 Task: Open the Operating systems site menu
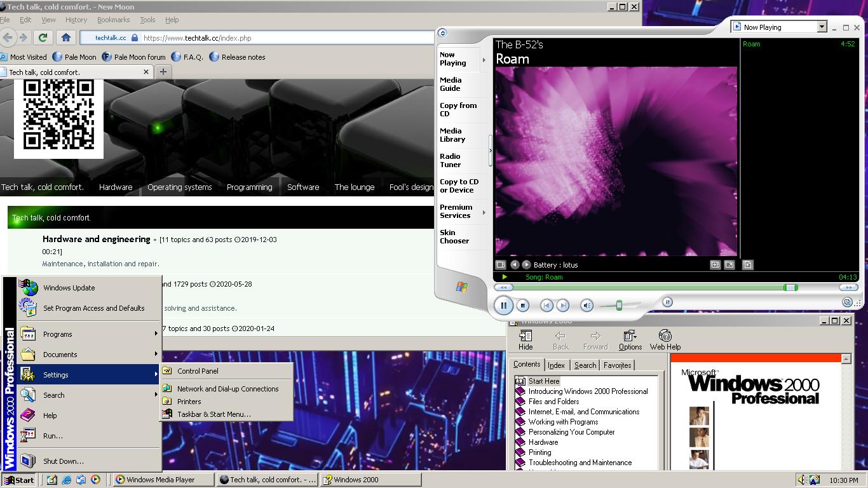click(x=180, y=187)
